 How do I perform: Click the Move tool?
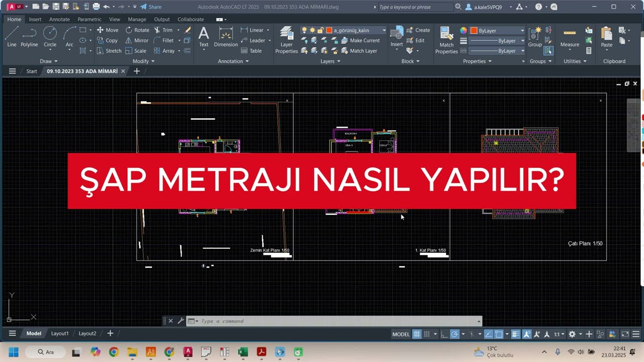[108, 30]
